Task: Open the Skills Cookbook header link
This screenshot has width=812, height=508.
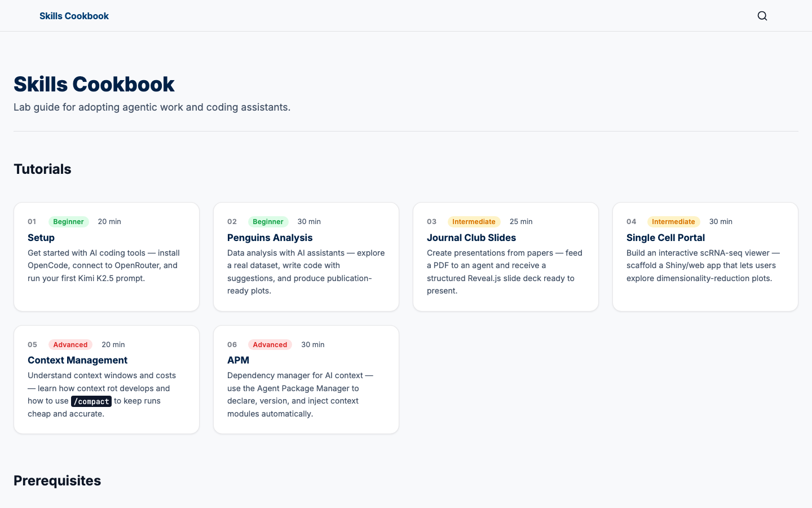Action: pos(74,16)
